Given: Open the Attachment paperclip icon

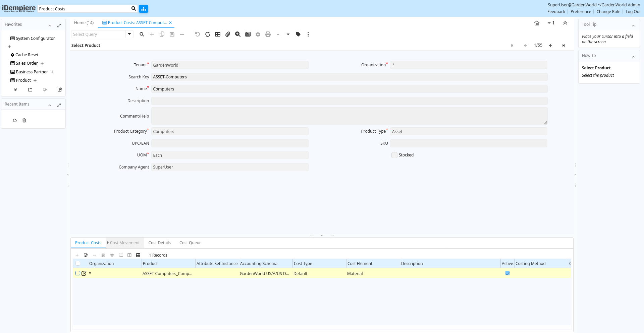Looking at the screenshot, I should [228, 34].
